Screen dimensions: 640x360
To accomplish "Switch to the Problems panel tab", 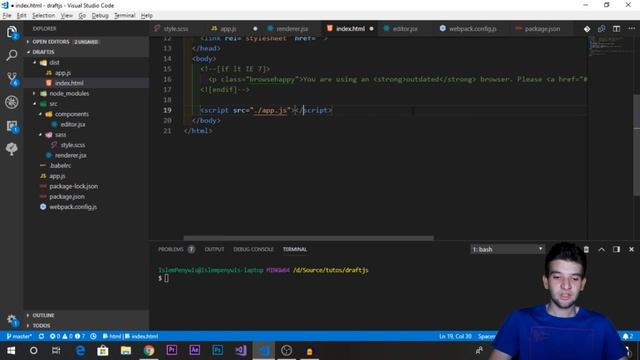I will coord(176,249).
